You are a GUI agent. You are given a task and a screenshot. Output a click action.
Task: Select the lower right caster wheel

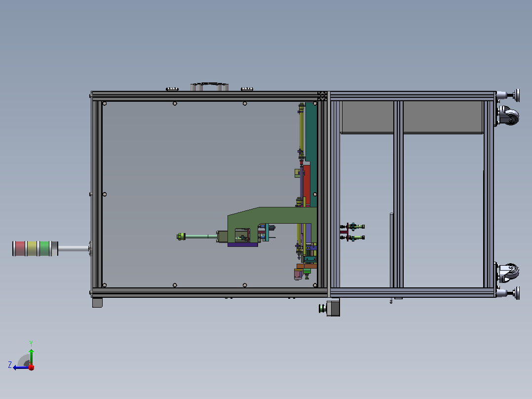[510, 273]
